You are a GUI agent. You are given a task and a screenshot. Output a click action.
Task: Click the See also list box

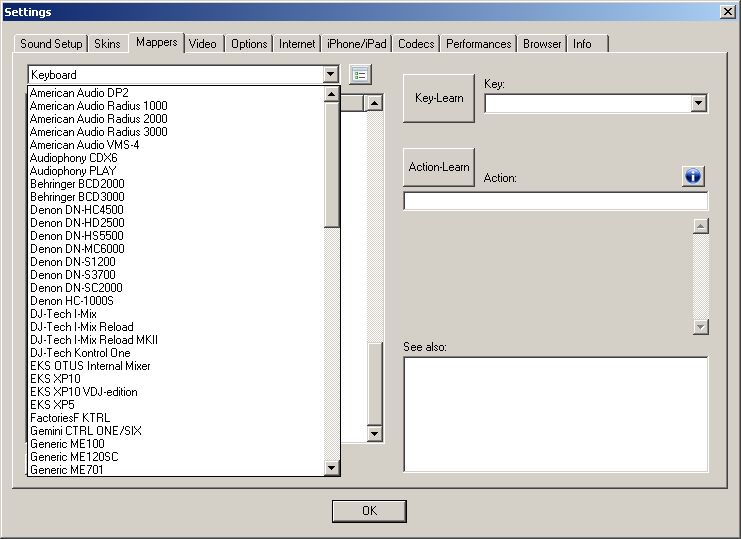[x=556, y=414]
